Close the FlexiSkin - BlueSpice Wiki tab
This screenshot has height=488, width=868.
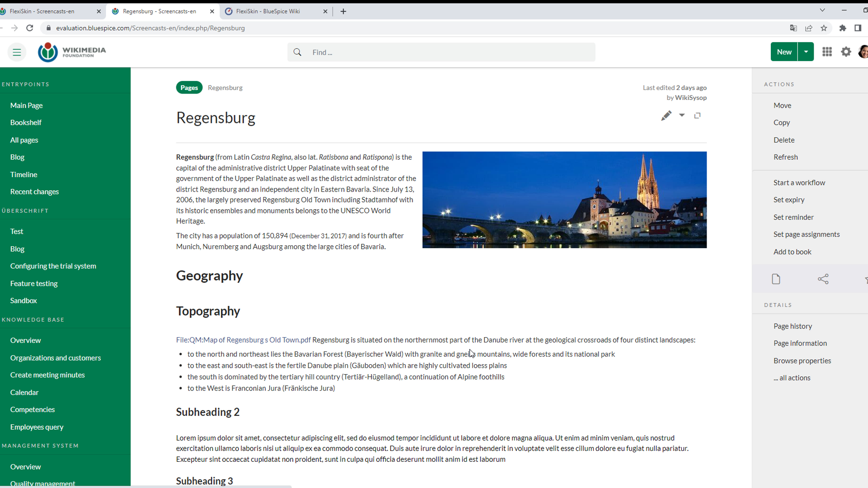(325, 11)
